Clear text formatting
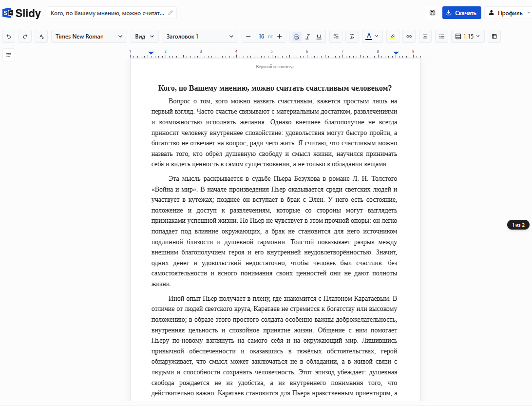This screenshot has height=406, width=532. click(352, 37)
